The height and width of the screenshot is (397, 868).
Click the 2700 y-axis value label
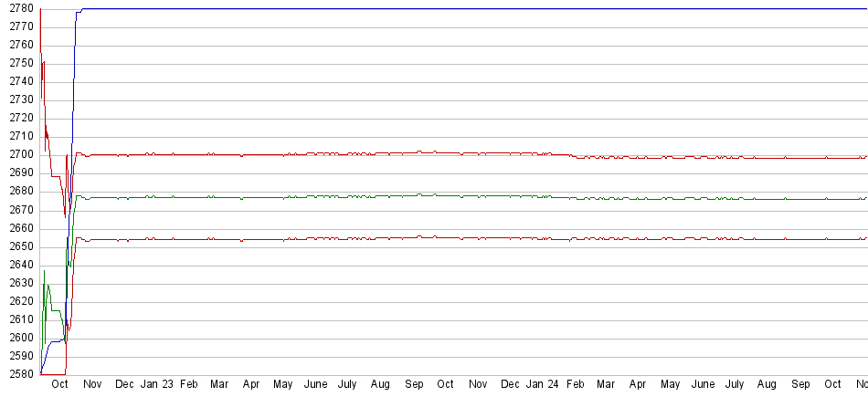click(x=18, y=155)
